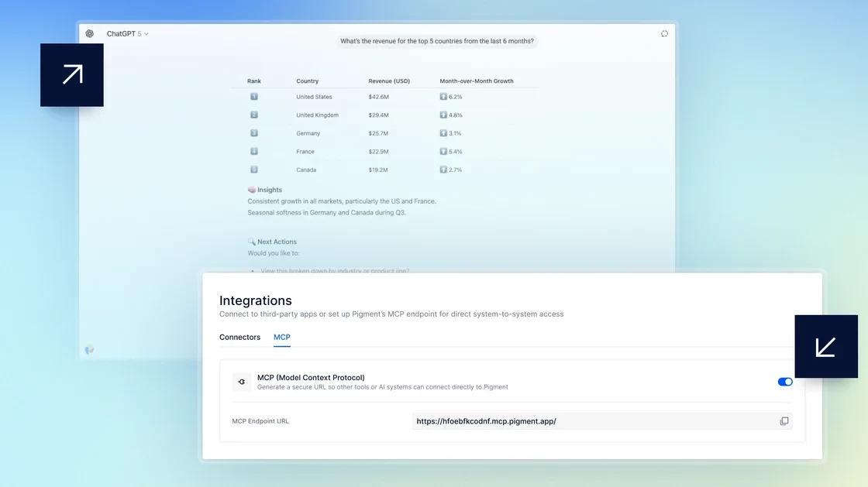Viewport: 868px width, 487px height.
Task: Click the $42.6M revenue value
Action: [379, 97]
